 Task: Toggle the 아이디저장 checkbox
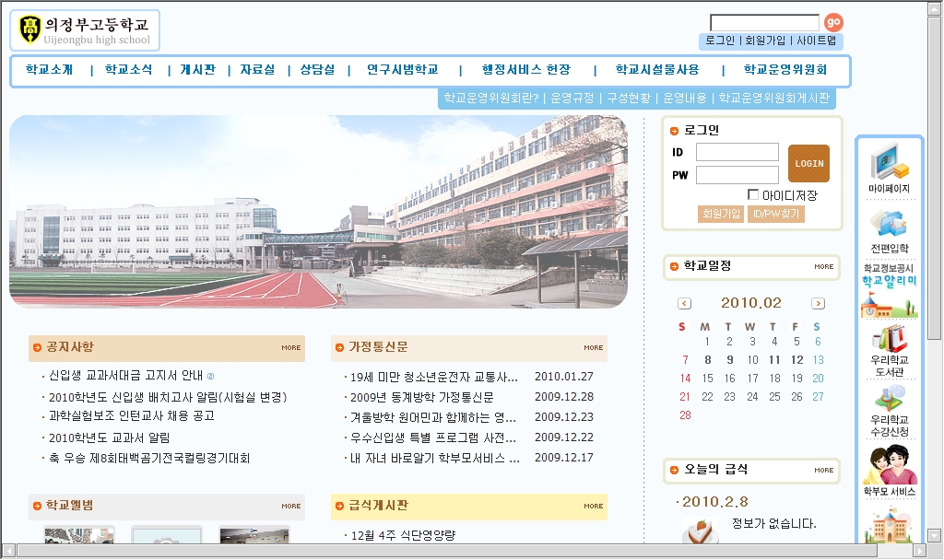click(753, 194)
